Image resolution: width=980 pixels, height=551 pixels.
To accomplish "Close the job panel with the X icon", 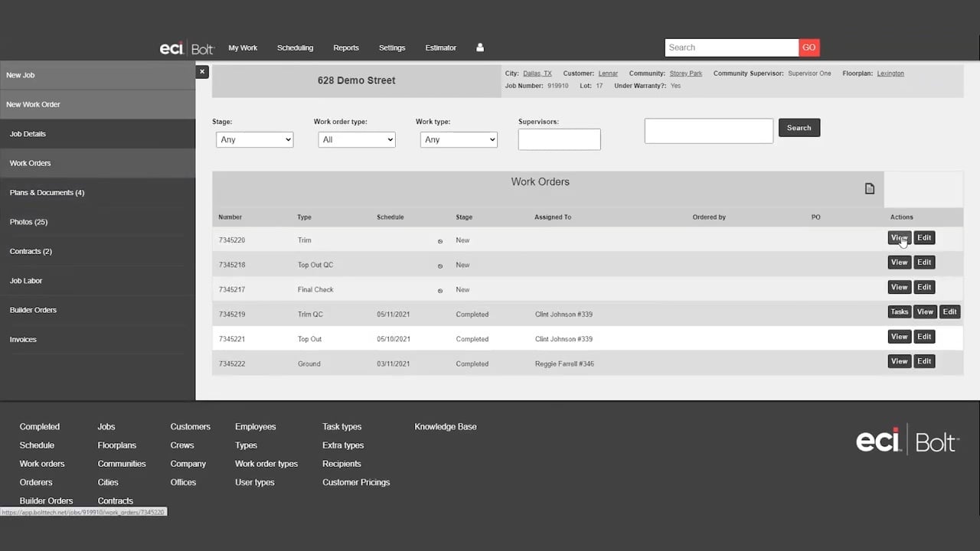I will 201,71.
